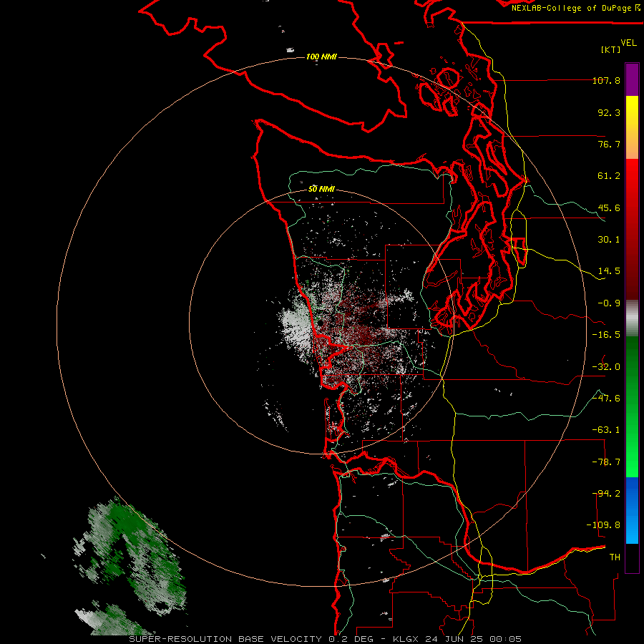Click the 100 NMI range ring label
Screen dimensions: 644x644
point(321,57)
